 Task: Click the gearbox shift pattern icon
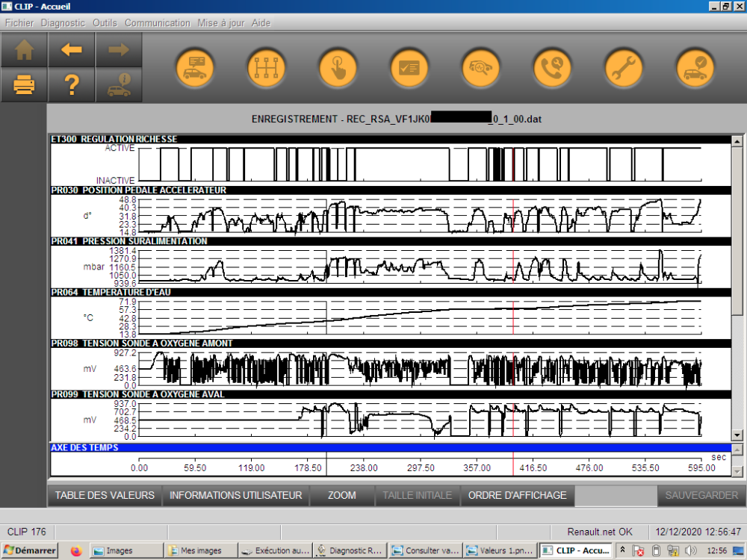(267, 68)
